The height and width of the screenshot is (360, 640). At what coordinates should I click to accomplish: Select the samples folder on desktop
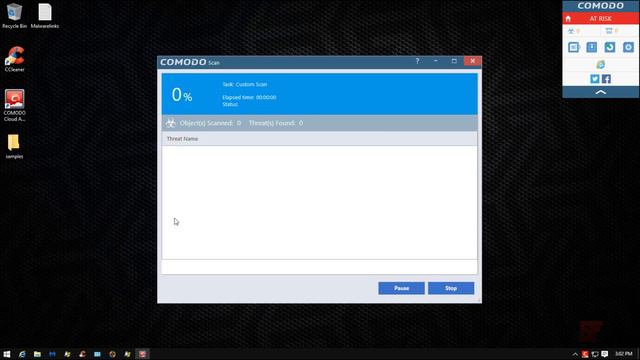pos(14,146)
